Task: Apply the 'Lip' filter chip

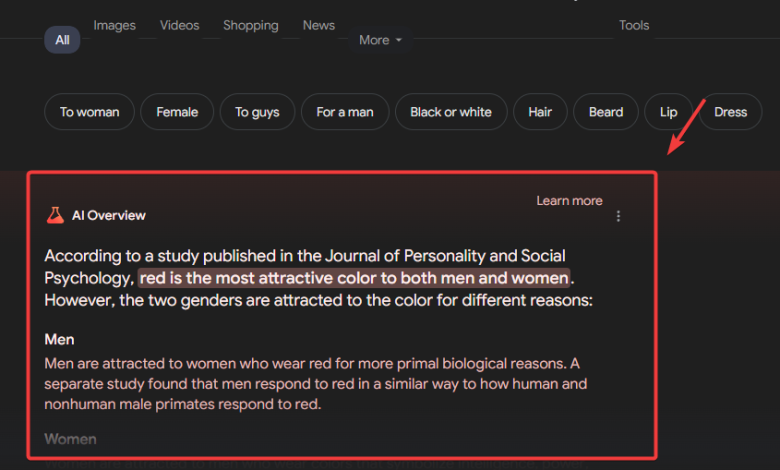Action: (668, 112)
